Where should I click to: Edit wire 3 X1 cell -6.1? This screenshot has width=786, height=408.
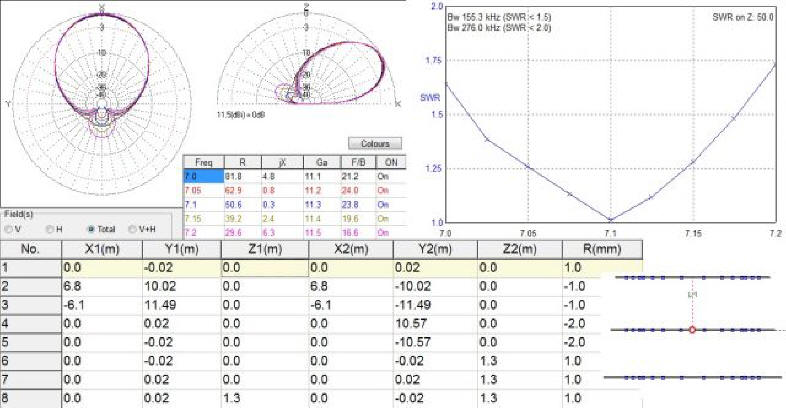(102, 305)
